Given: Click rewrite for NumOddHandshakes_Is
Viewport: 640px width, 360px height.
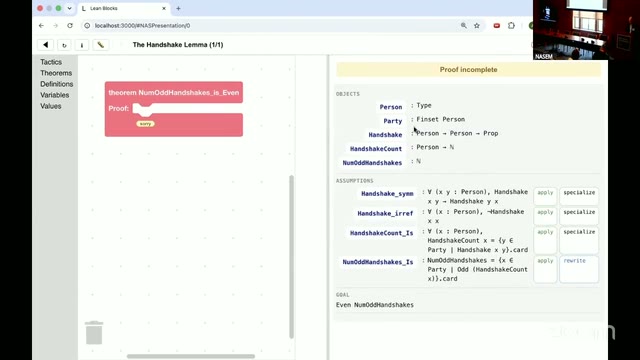Looking at the screenshot, I should [579, 269].
